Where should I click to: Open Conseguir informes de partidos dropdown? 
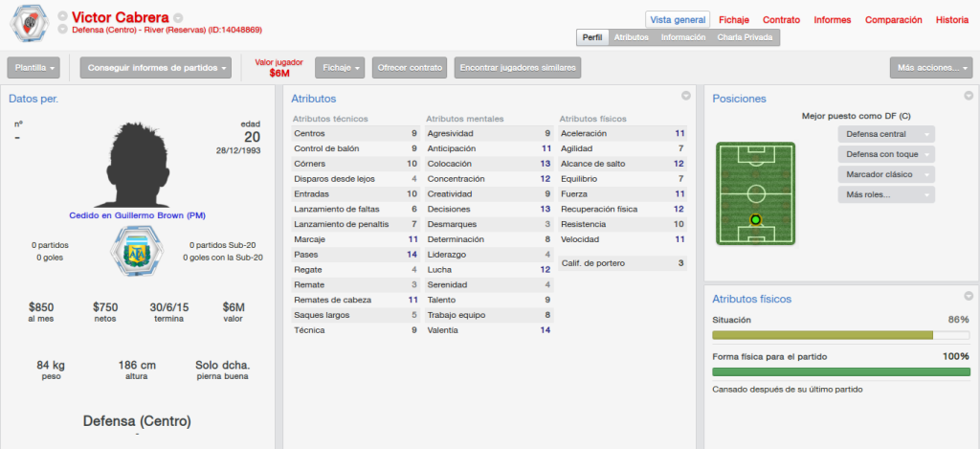pyautogui.click(x=156, y=68)
